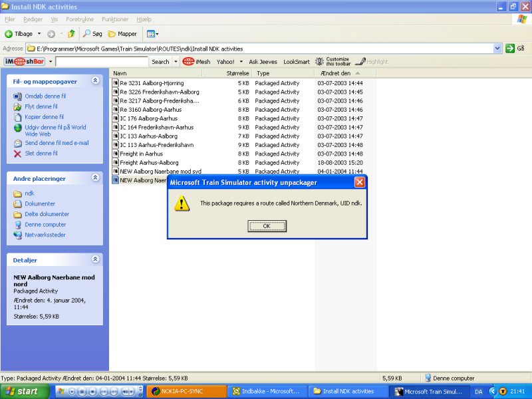532x399 pixels.
Task: Open the Netværkssteder link
Action: [x=45, y=235]
